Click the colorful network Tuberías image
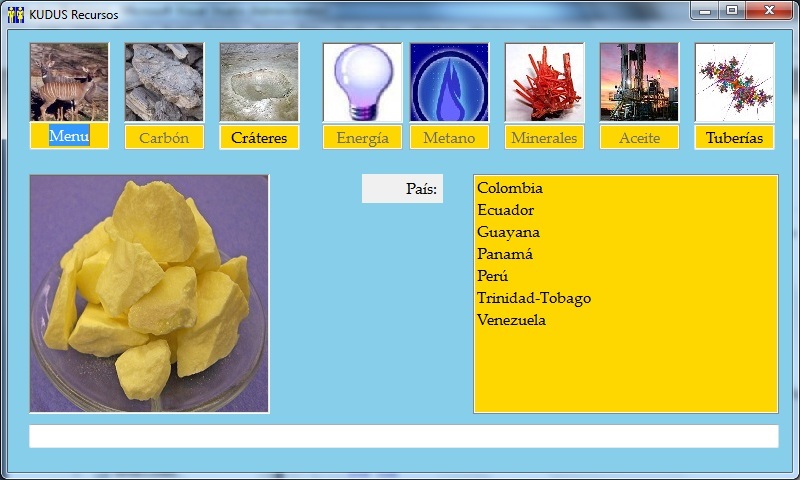 (x=734, y=82)
